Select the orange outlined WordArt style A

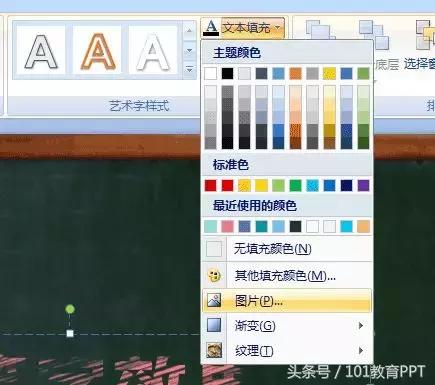click(98, 51)
